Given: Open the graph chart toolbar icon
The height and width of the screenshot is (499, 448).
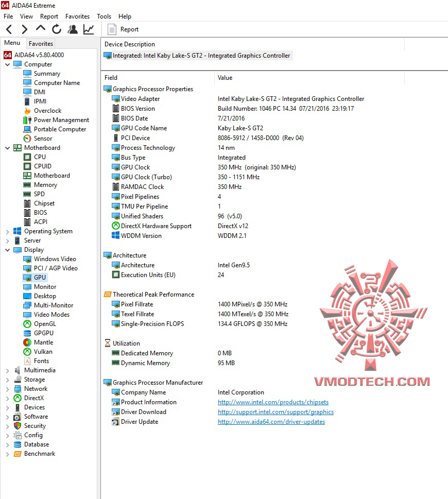Looking at the screenshot, I should 89,29.
